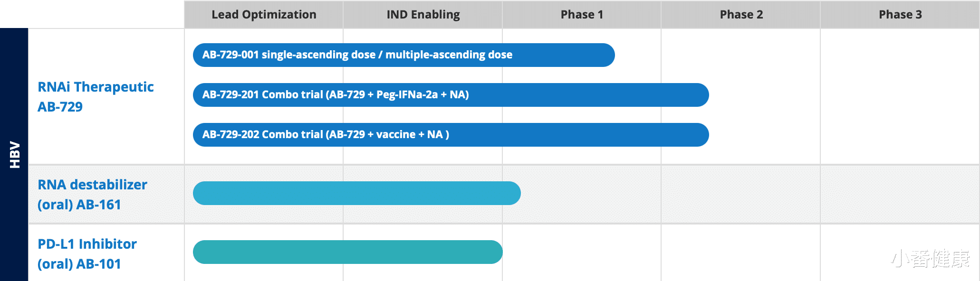Click the AB-729-202 vaccine combo bar
The width and height of the screenshot is (980, 281).
[x=451, y=135]
